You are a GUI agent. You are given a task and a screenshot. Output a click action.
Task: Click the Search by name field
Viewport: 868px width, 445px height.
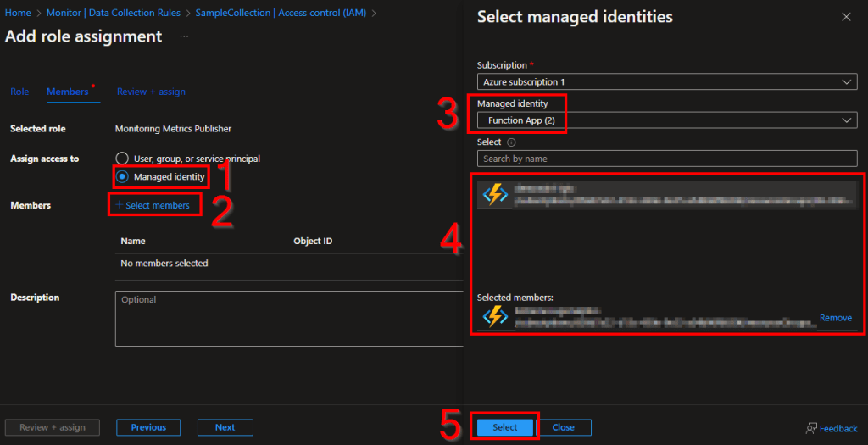666,159
